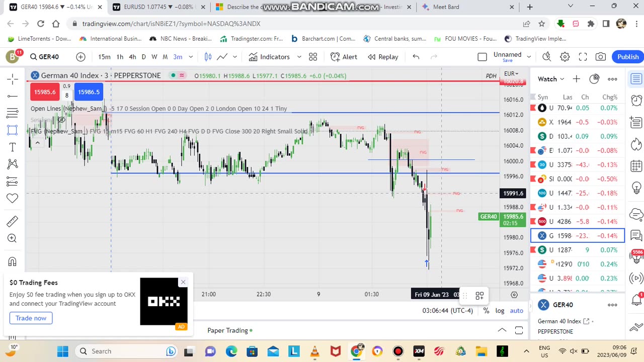Image resolution: width=644 pixels, height=362 pixels.
Task: Select line chart style icon
Action: pos(222,57)
